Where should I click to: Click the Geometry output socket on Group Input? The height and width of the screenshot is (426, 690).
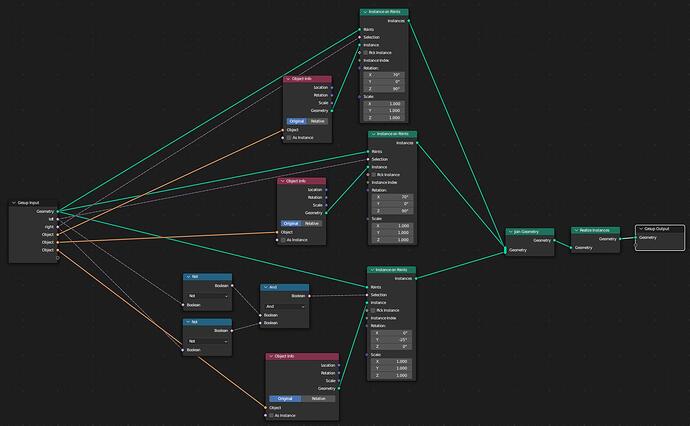coord(58,212)
